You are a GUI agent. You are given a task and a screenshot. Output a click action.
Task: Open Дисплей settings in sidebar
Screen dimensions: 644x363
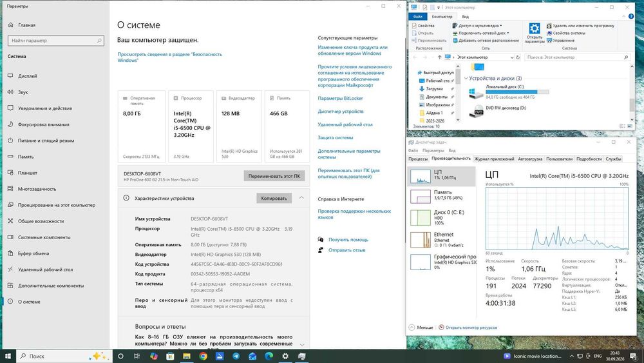click(27, 76)
